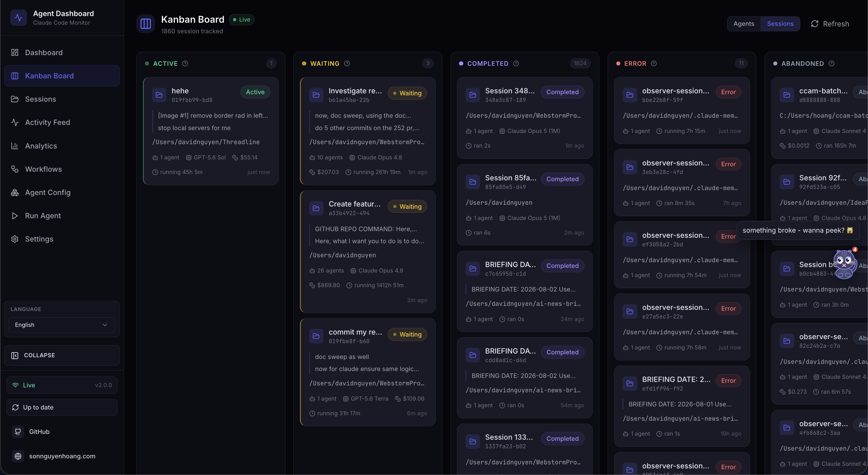The height and width of the screenshot is (475, 868).
Task: Go to Activity Feed
Action: coord(62,122)
